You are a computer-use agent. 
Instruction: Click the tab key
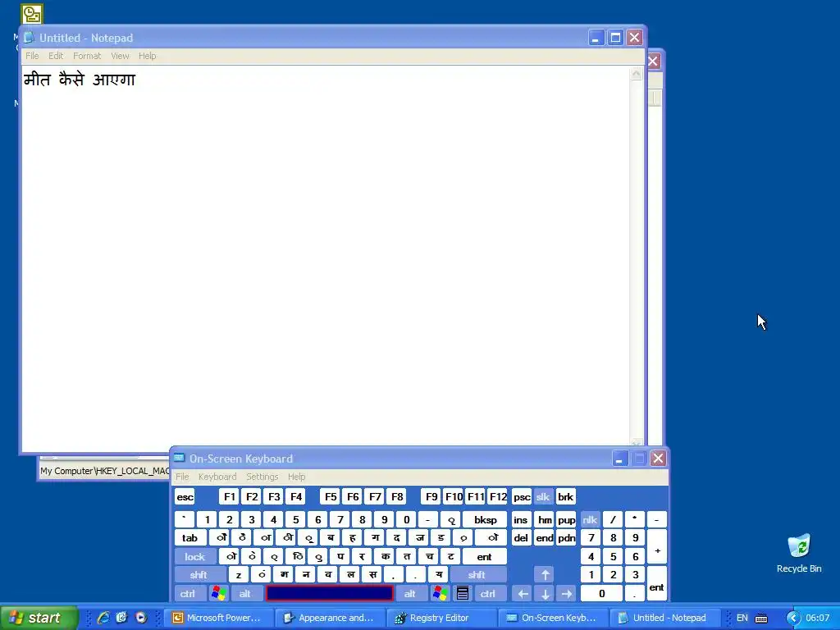189,538
